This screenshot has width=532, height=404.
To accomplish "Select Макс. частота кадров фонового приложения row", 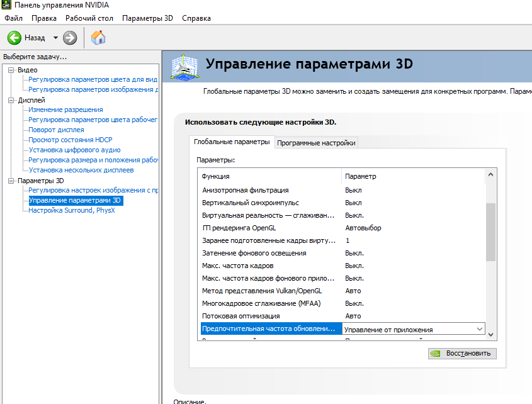I will tap(342, 278).
